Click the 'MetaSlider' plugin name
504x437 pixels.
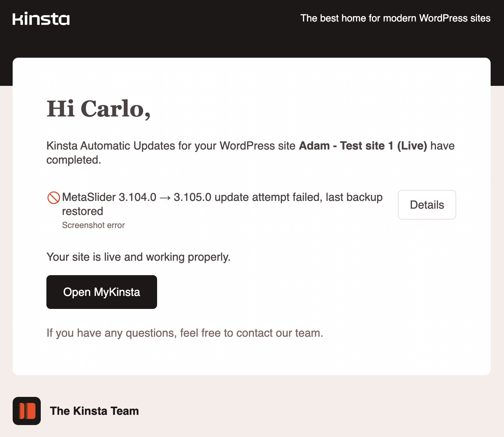click(x=89, y=197)
